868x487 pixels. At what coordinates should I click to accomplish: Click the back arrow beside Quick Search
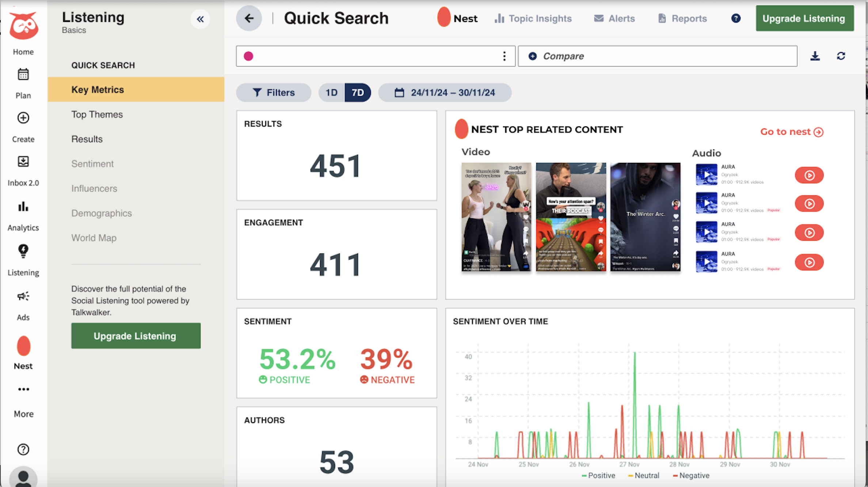click(x=249, y=18)
